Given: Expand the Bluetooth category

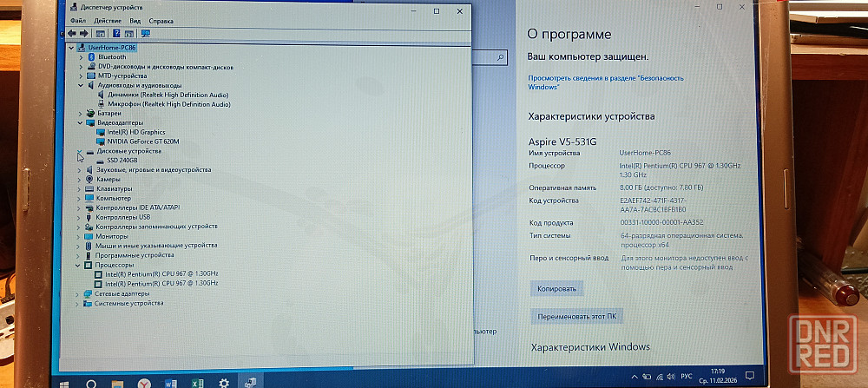Looking at the screenshot, I should (x=80, y=57).
